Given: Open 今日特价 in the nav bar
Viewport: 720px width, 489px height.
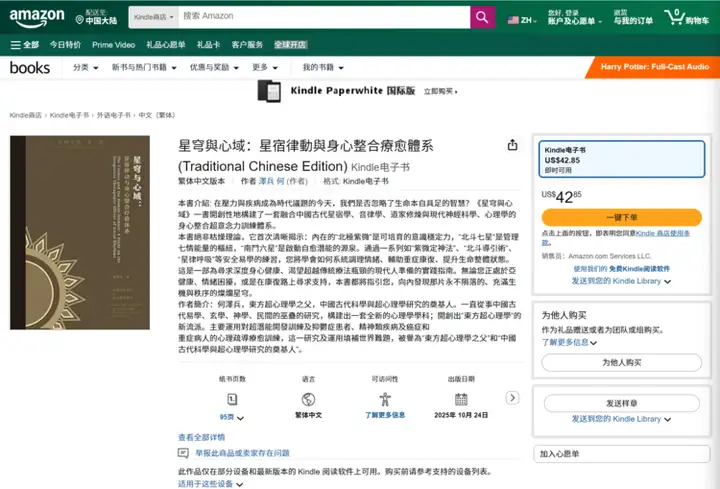Looking at the screenshot, I should 65,45.
